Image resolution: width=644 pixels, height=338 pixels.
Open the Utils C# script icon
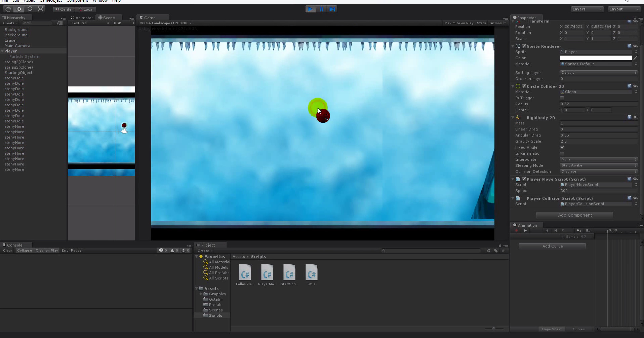point(311,272)
